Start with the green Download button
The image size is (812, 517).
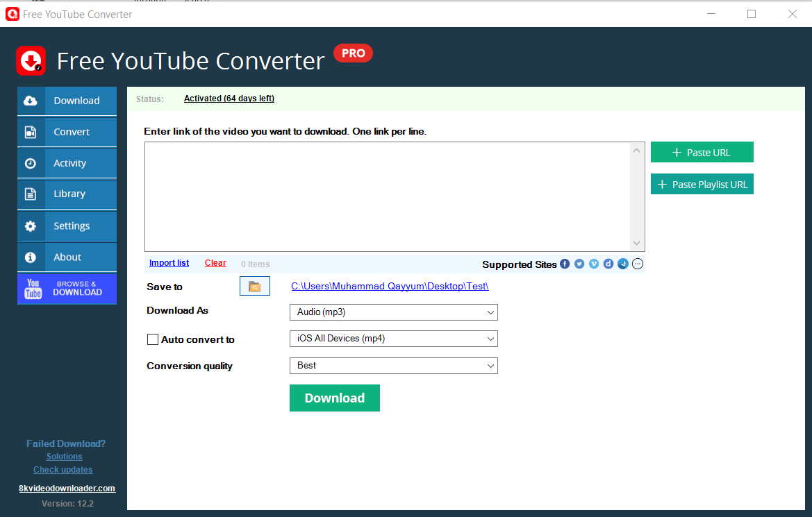[335, 398]
